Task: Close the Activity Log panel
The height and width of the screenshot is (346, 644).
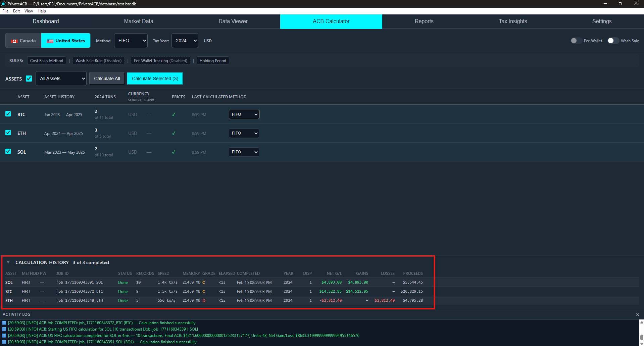Action: coord(637,314)
